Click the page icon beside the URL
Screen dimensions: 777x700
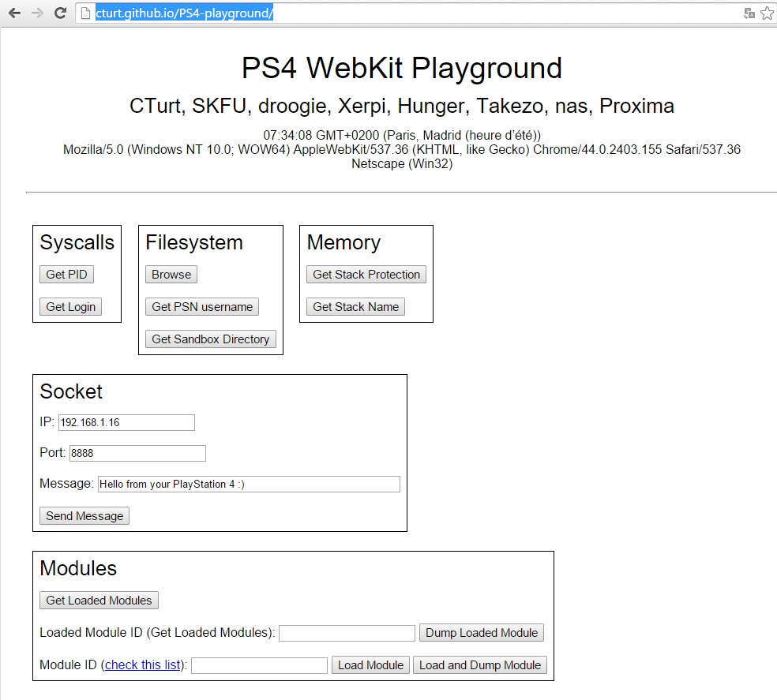pos(86,13)
